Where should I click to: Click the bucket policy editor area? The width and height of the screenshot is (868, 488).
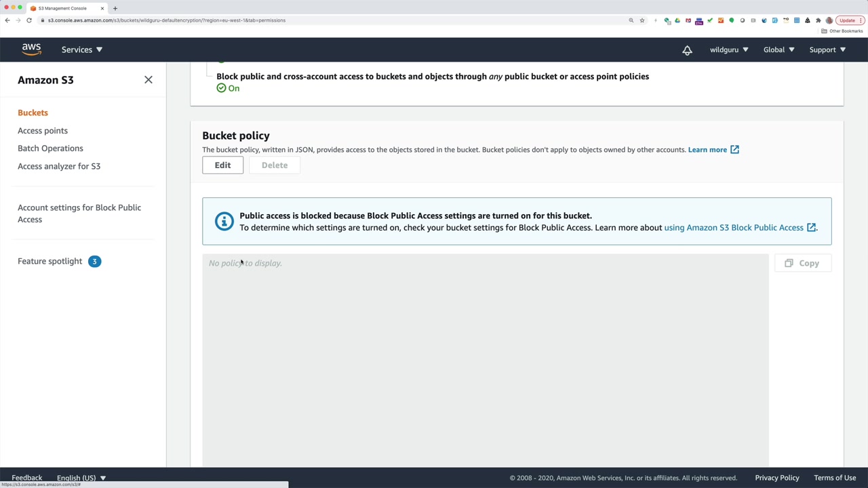[x=486, y=360]
